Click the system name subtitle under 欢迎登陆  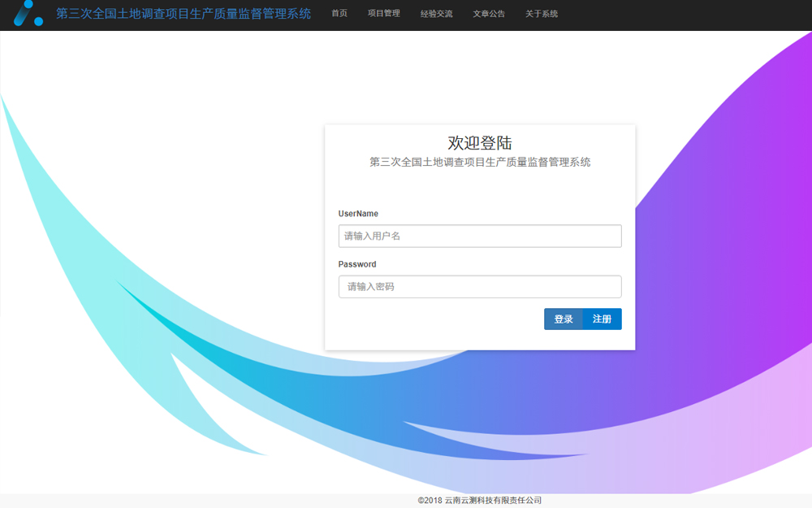point(480,163)
